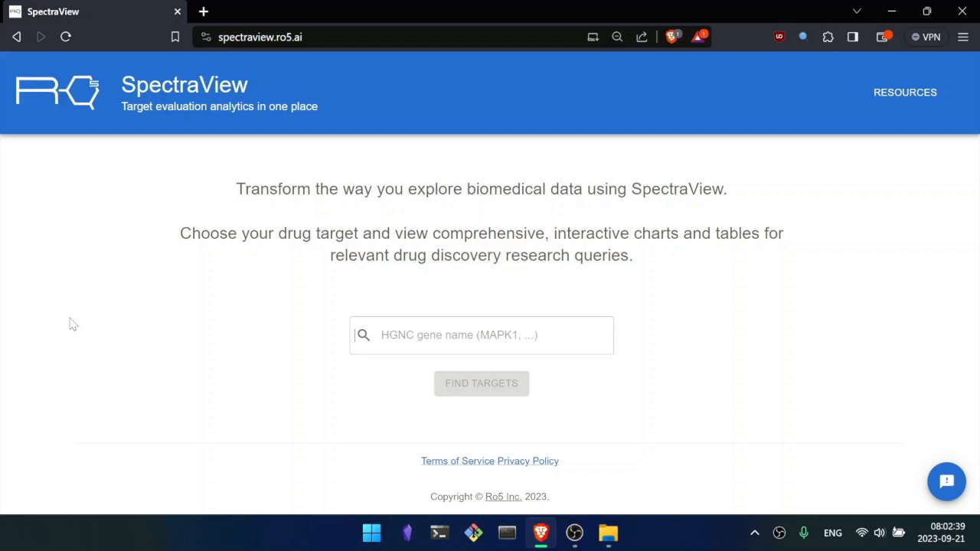
Task: Click the cast screen icon
Action: coord(593,37)
